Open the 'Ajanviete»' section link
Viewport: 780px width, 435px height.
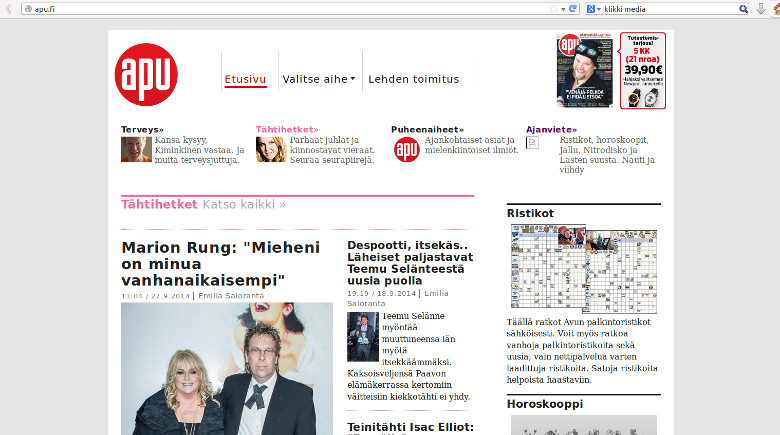(x=552, y=129)
